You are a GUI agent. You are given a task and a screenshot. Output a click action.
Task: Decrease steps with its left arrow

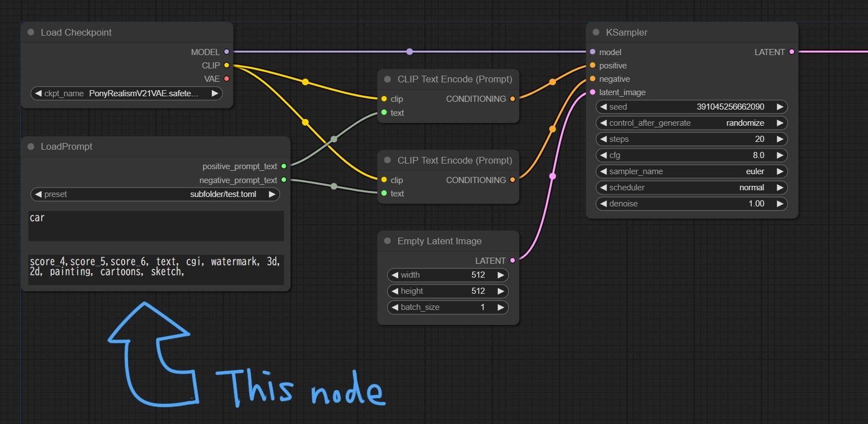click(x=603, y=139)
